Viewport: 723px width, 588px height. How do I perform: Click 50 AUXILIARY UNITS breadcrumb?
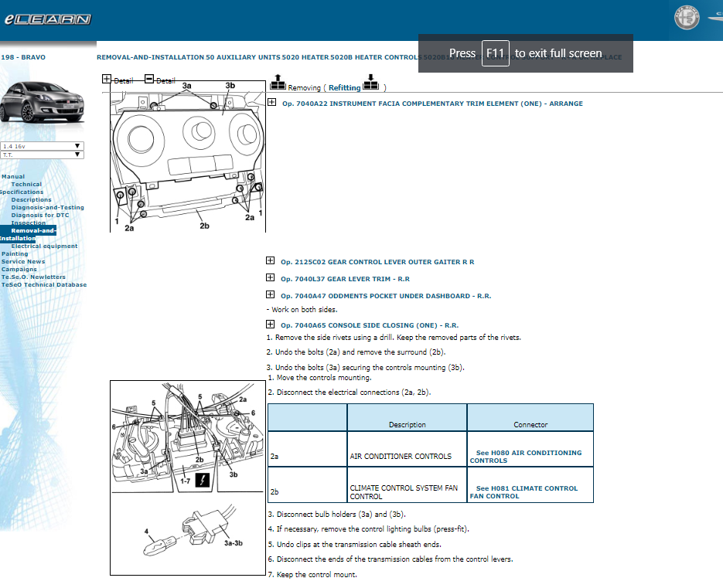pos(243,57)
